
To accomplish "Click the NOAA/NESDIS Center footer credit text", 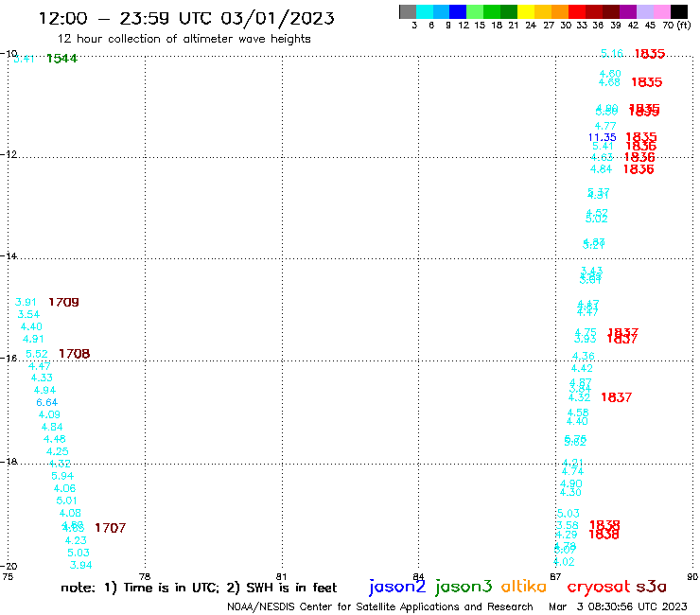I will (x=380, y=606).
